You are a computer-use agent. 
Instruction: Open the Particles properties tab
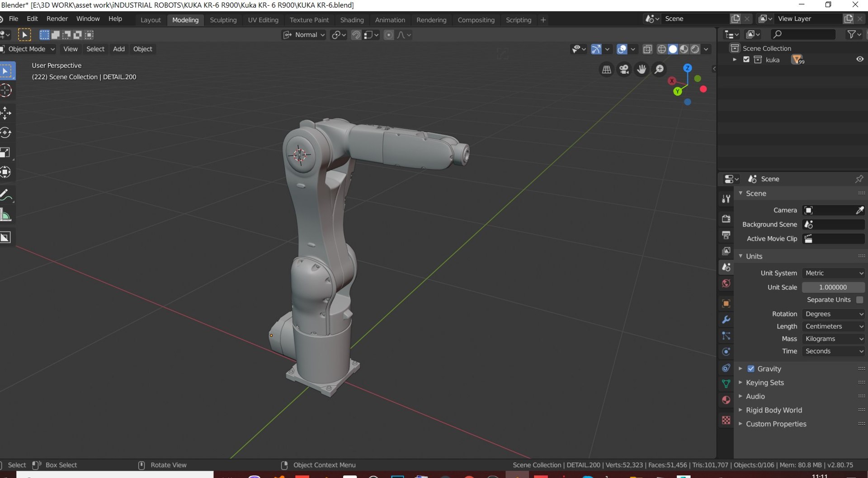point(726,336)
